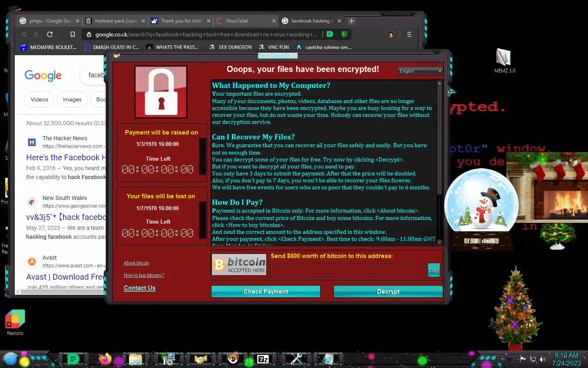Click the Google logo

43,75
